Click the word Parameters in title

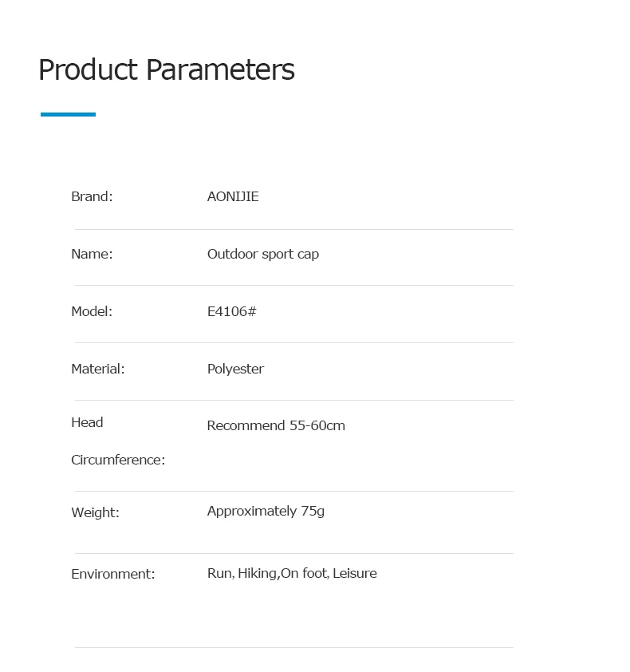[x=221, y=70]
